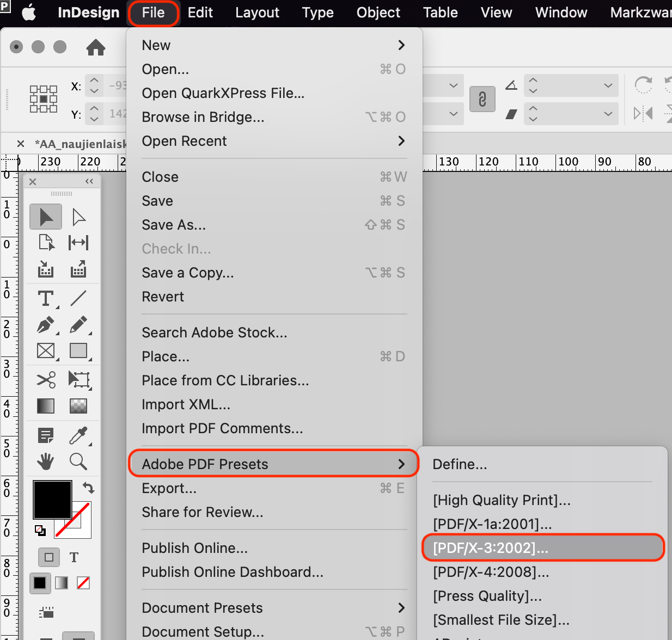672x640 pixels.
Task: Select the Rectangle Frame tool
Action: [46, 351]
